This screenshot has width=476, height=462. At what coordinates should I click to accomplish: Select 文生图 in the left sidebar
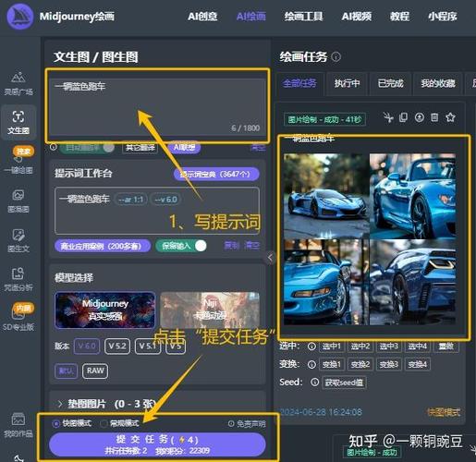18,123
